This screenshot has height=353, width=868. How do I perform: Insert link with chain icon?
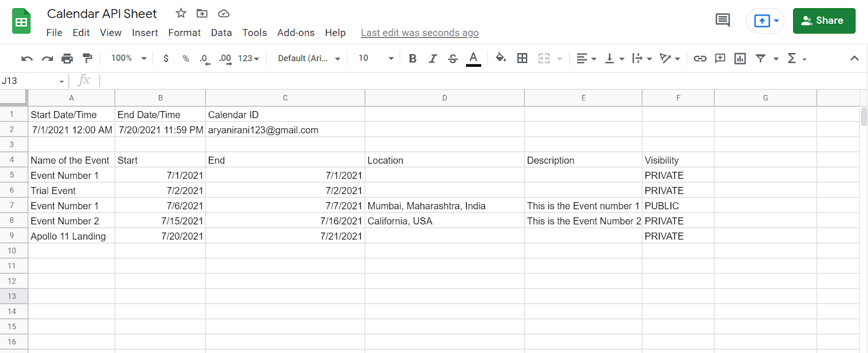pyautogui.click(x=700, y=59)
